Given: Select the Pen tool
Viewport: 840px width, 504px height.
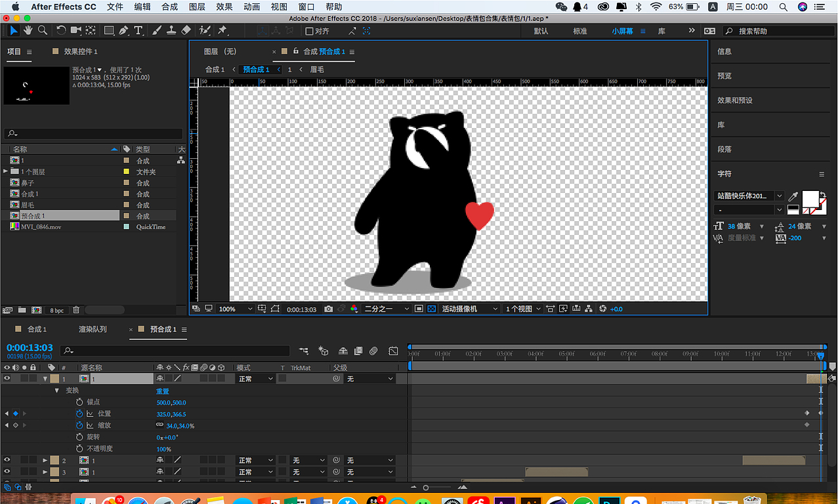Looking at the screenshot, I should (124, 31).
